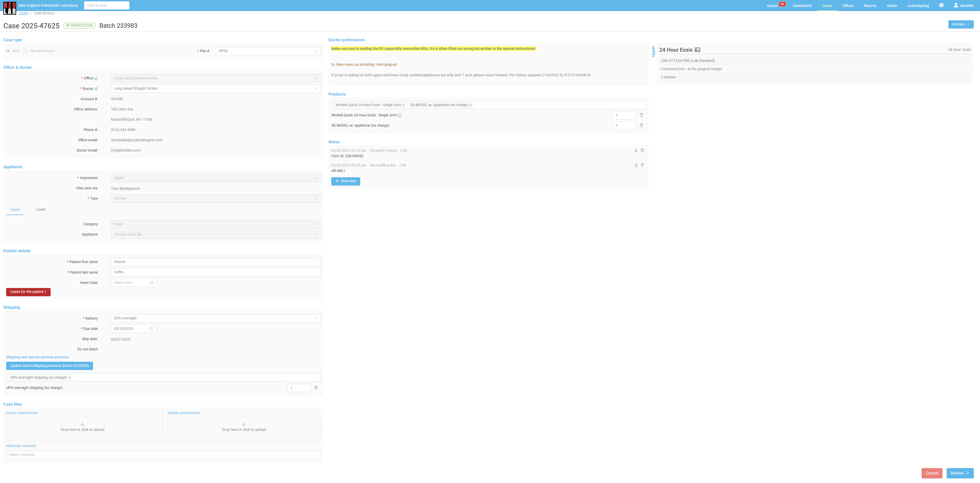Open the Actions dropdown menu
Image resolution: width=980 pixels, height=483 pixels.
(x=960, y=24)
